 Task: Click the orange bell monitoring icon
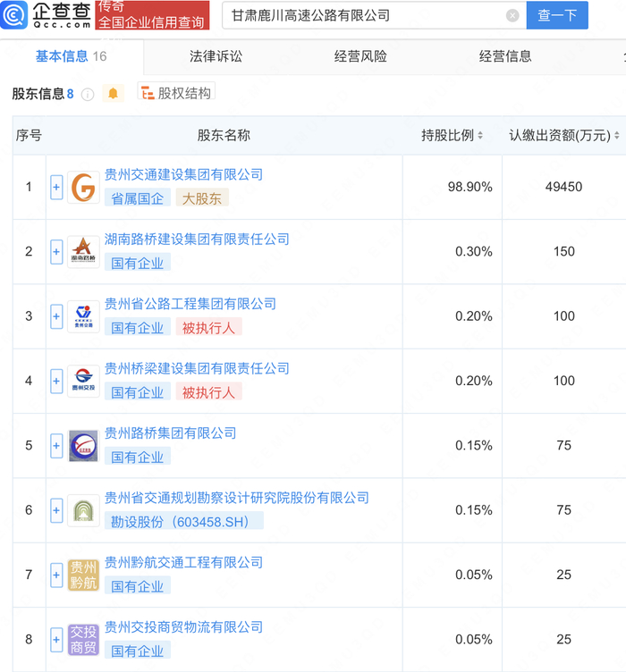114,94
